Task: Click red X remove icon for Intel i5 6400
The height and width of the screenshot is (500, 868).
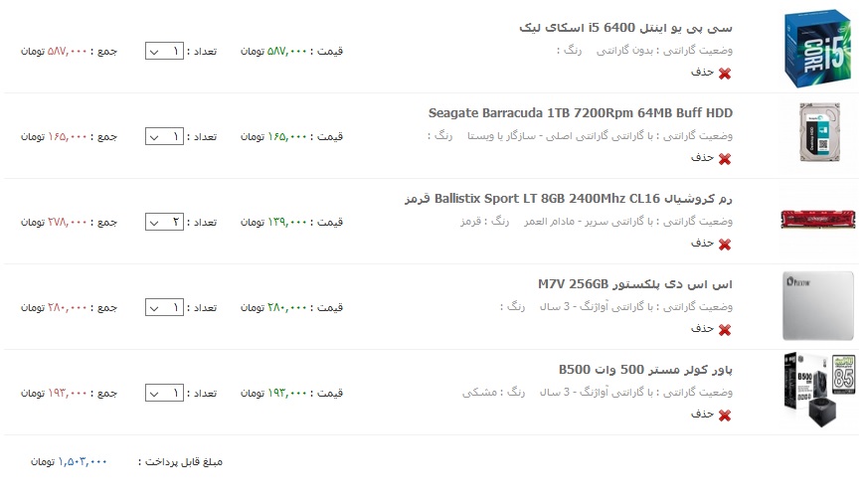Action: click(725, 74)
